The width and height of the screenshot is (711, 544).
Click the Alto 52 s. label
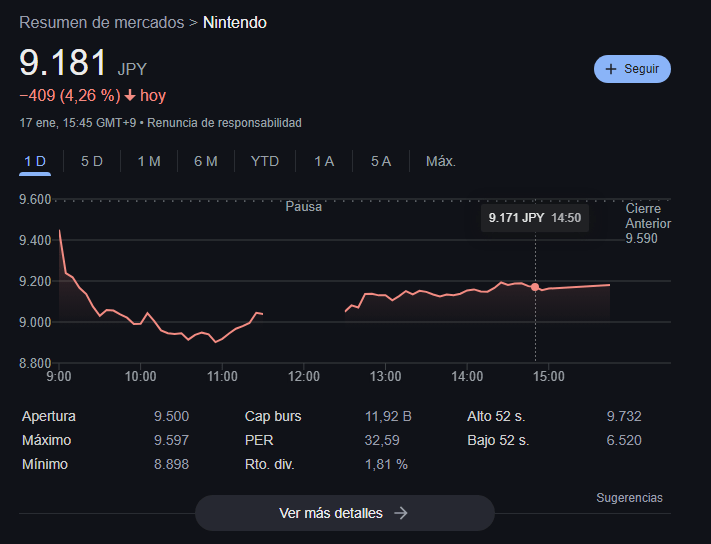(x=496, y=416)
